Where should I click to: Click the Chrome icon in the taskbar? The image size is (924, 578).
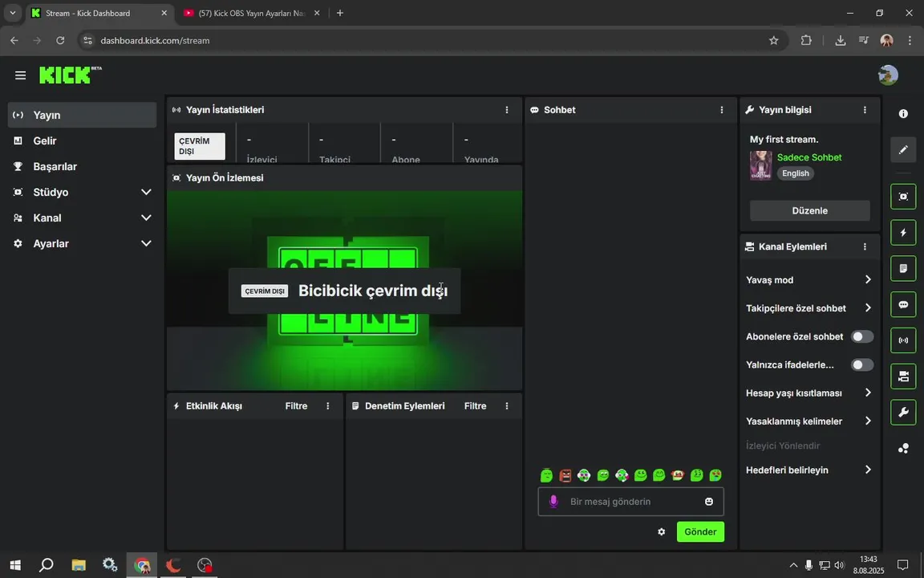tap(141, 565)
